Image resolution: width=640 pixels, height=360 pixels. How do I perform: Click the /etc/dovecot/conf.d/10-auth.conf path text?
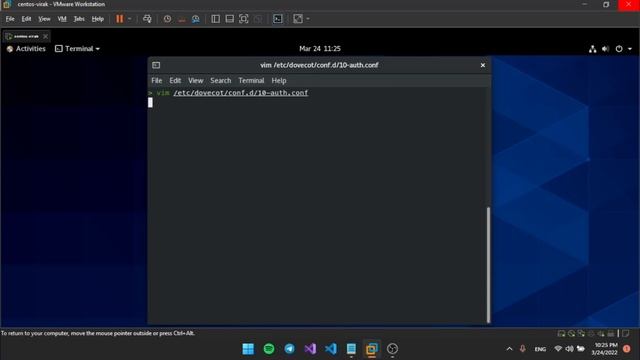(241, 93)
